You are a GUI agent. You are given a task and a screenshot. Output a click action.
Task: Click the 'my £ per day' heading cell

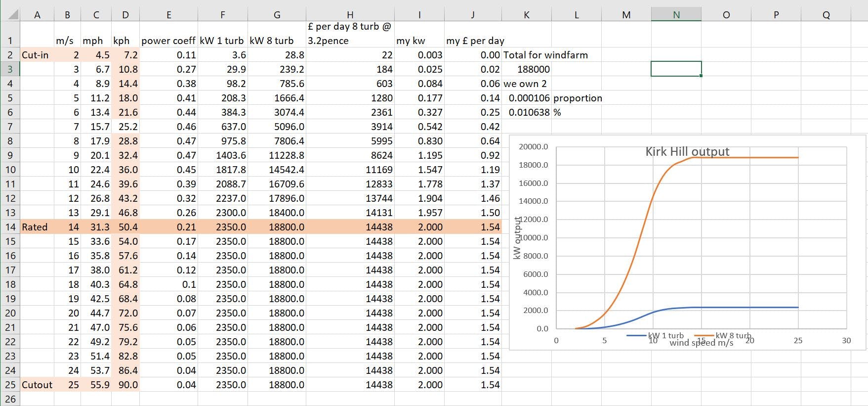(x=473, y=34)
